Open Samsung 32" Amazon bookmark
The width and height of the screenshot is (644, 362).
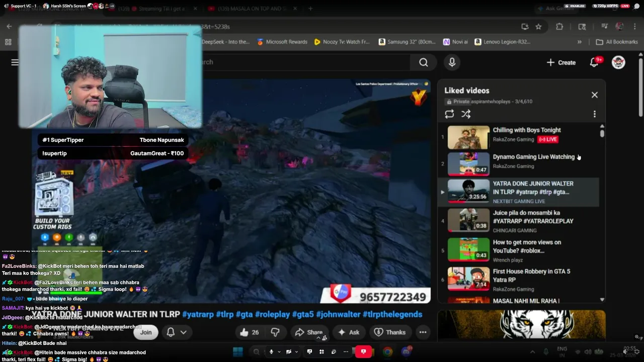pos(408,42)
